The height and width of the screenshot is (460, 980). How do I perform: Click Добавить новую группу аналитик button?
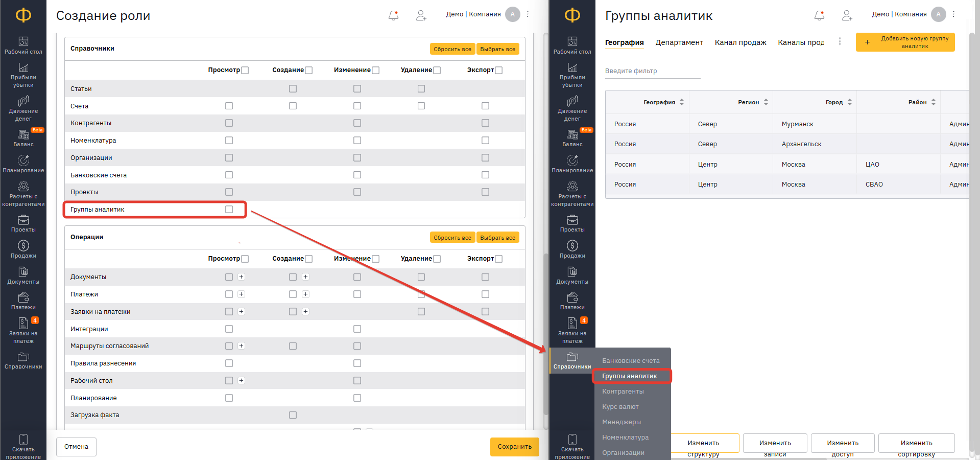pyautogui.click(x=905, y=42)
